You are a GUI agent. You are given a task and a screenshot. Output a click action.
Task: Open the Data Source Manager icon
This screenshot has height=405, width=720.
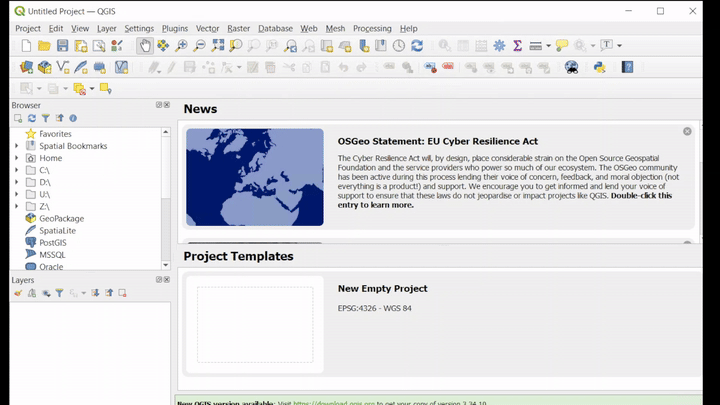click(26, 68)
